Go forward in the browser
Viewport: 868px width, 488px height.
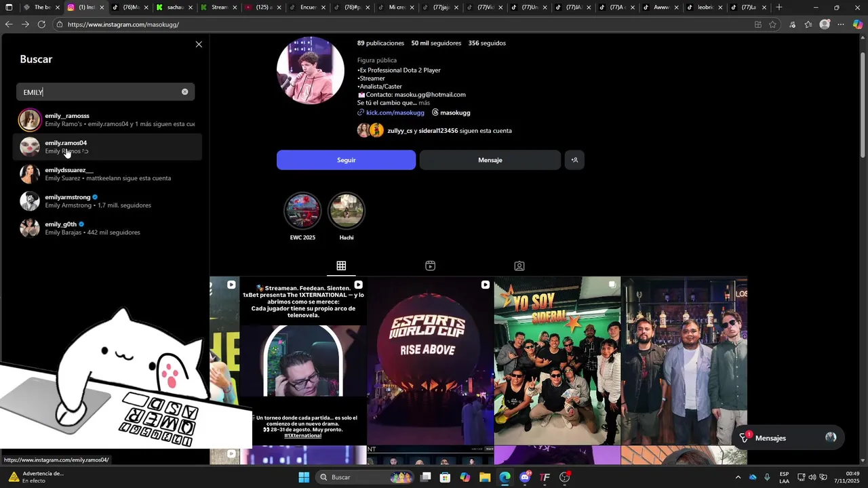[25, 24]
